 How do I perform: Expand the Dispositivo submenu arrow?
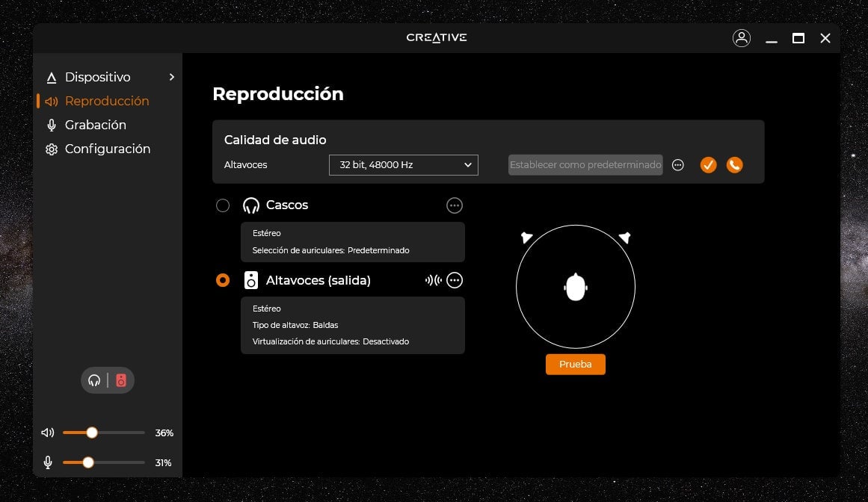[x=172, y=77]
